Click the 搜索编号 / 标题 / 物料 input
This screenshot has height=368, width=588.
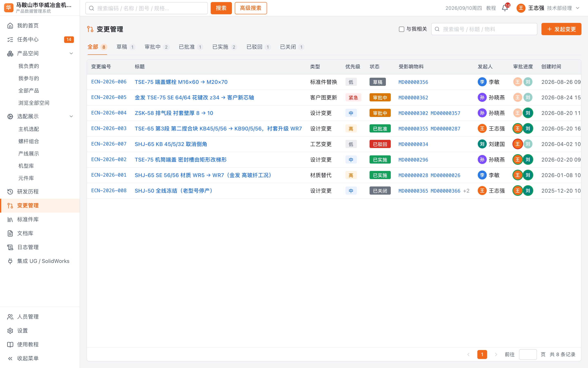tap(484, 29)
